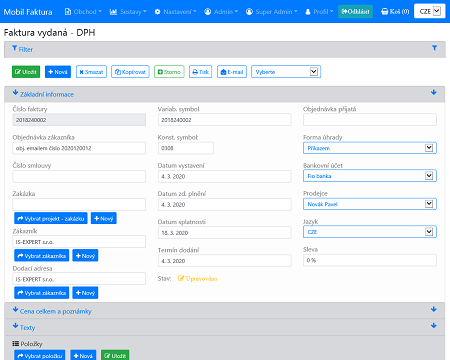Click the Objednávka přijatá input field
The image size is (450, 360).
click(370, 120)
